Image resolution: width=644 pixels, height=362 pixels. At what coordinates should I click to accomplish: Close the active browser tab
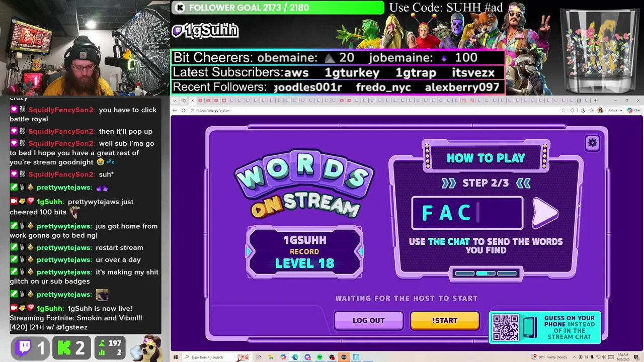(x=192, y=101)
